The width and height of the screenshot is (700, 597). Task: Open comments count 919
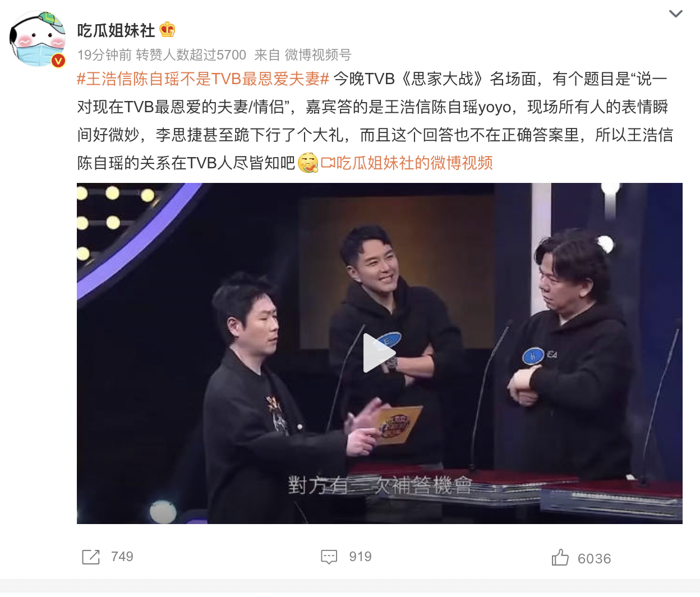(360, 557)
